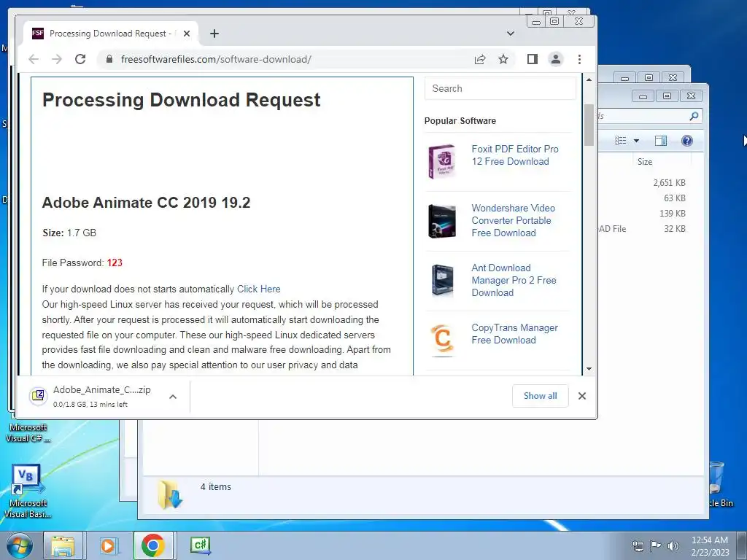Open Foxit PDF Editor Pro 12 link
This screenshot has height=560, width=747.
coord(515,155)
